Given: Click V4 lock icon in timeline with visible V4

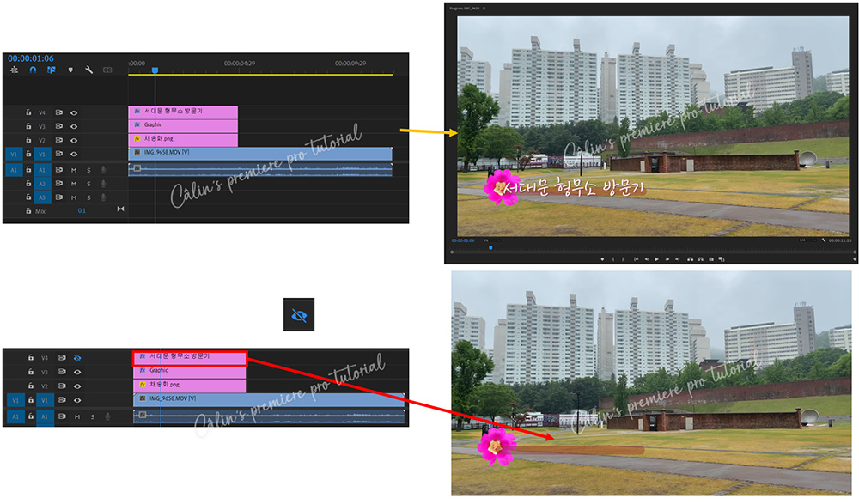Looking at the screenshot, I should coord(28,112).
